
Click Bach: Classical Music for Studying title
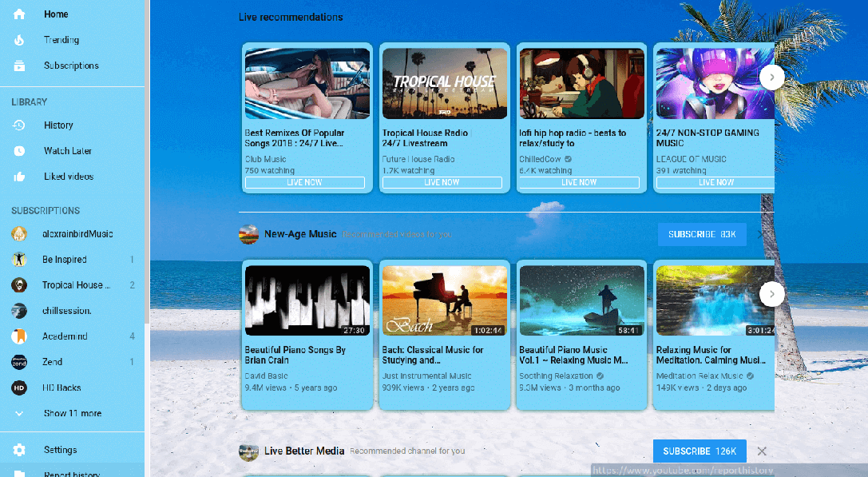[x=432, y=355]
